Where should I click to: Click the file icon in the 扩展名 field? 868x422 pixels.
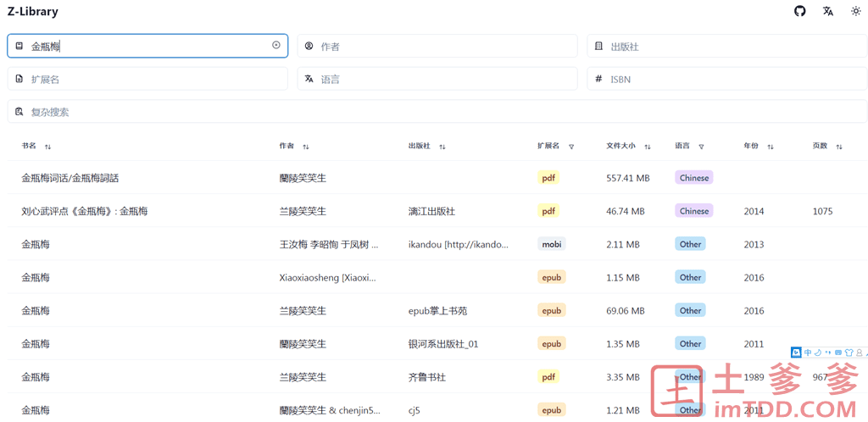(19, 79)
